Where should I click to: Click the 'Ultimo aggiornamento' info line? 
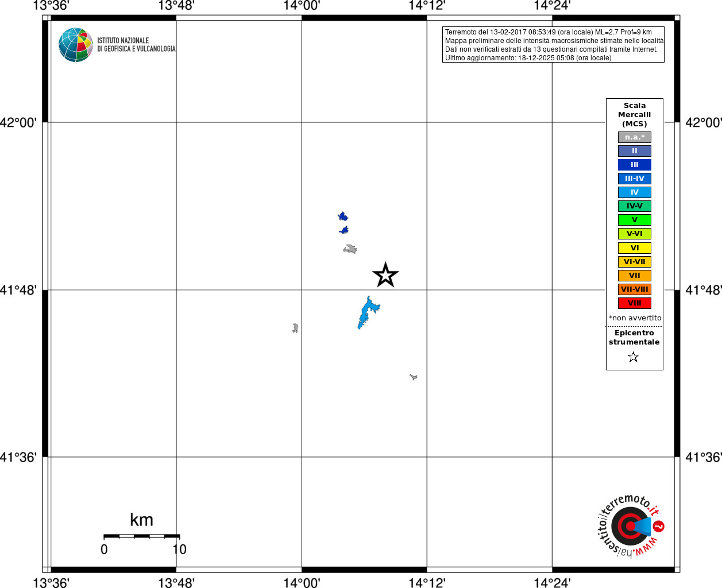point(528,58)
